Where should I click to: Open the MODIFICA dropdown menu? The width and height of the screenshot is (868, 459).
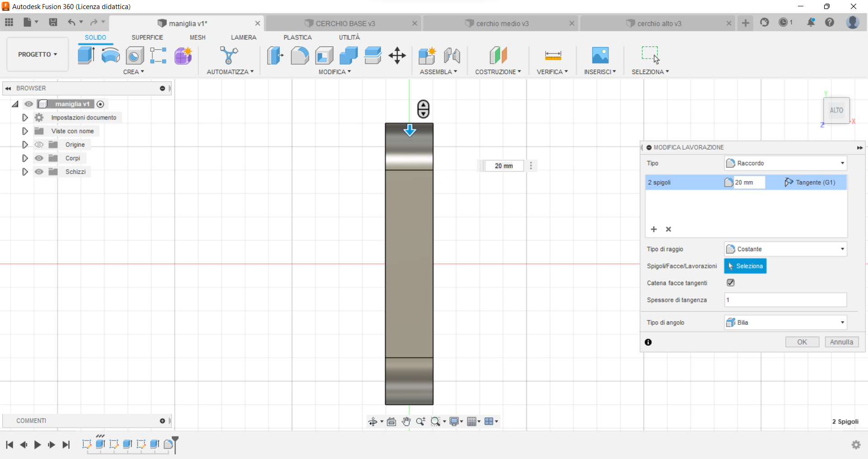(335, 72)
